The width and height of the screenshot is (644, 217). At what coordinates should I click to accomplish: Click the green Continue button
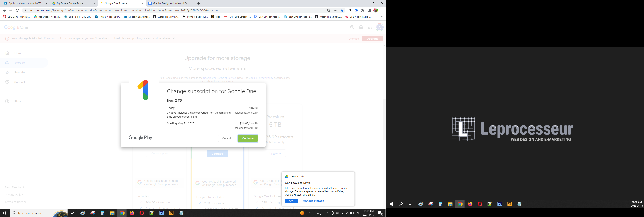(248, 138)
